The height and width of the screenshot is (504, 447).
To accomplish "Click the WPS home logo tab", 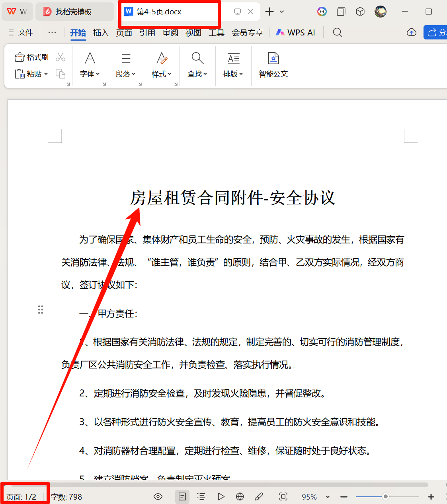I will (x=17, y=12).
